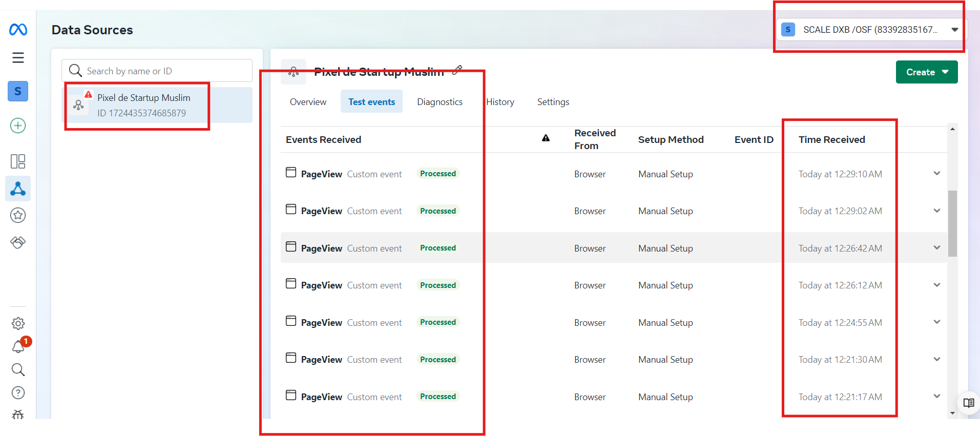Click the Events Received column header
The height and width of the screenshot is (436, 980).
point(323,140)
